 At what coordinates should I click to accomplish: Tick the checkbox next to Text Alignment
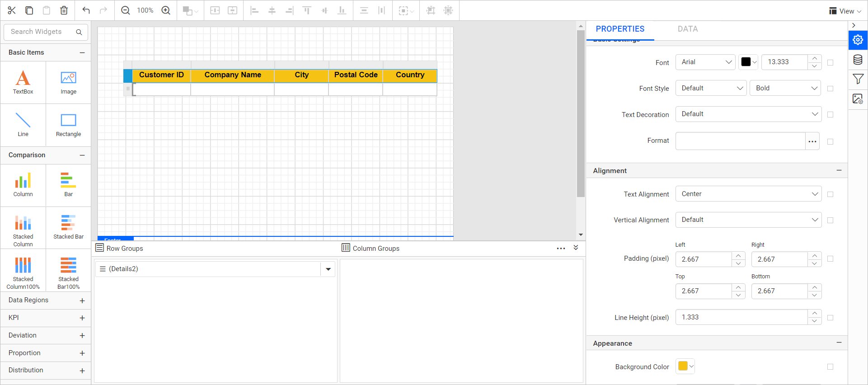pyautogui.click(x=830, y=194)
